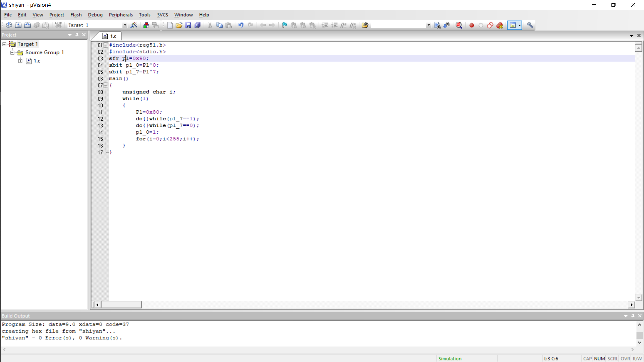Open the Target 1 dropdown list
Viewport: 644px width, 362px height.
(125, 25)
